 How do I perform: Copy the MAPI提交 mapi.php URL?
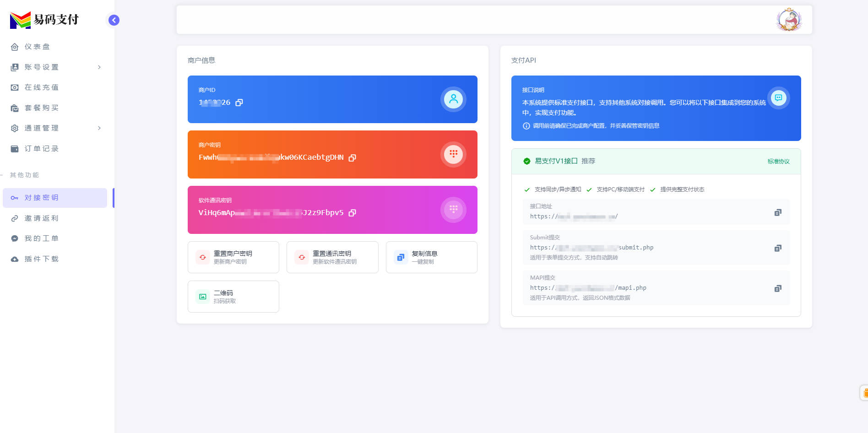pyautogui.click(x=778, y=288)
